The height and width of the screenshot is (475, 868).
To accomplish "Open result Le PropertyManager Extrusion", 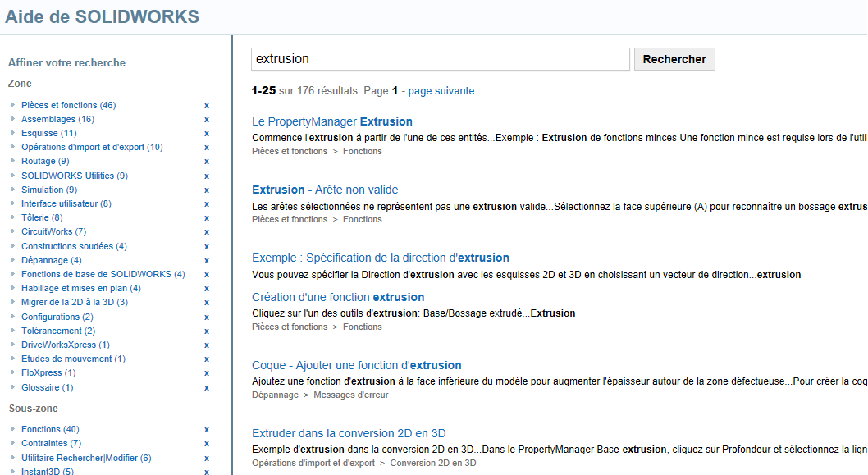I will coord(332,121).
